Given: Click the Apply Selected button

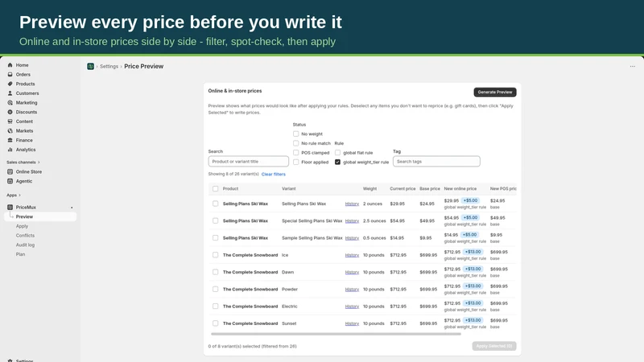Looking at the screenshot, I should pyautogui.click(x=494, y=346).
